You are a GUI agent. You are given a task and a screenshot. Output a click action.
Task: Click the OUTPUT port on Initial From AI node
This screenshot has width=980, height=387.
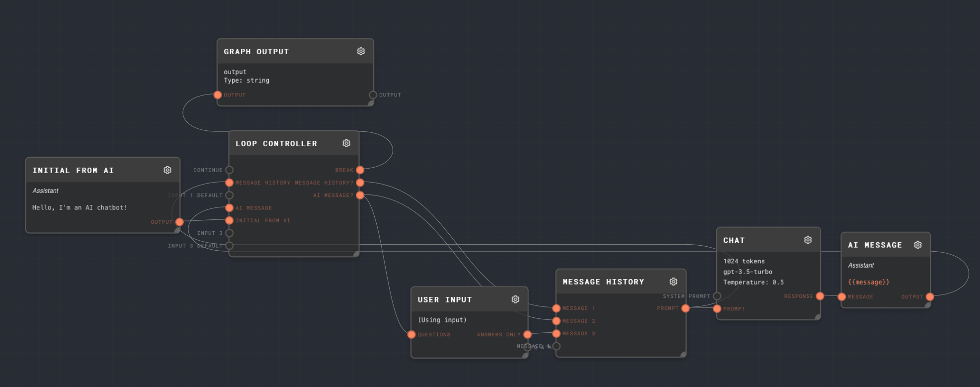[179, 222]
